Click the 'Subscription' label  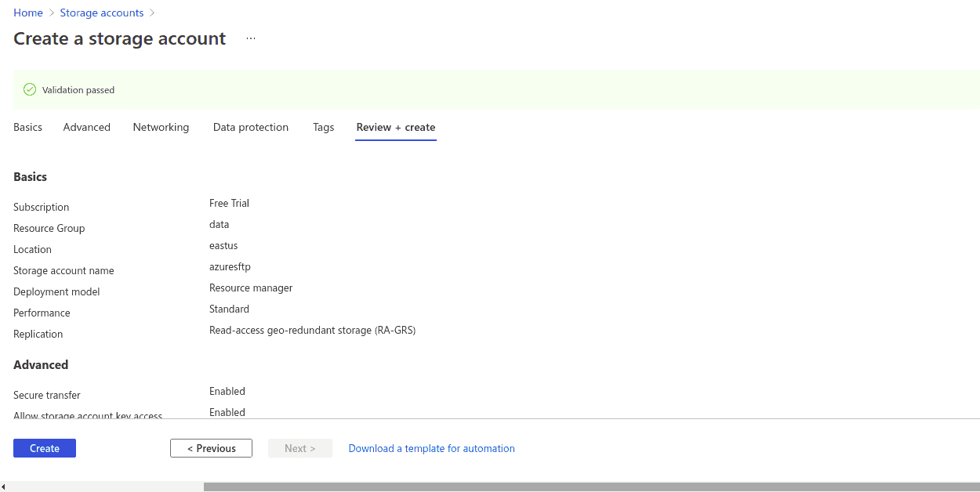42,207
